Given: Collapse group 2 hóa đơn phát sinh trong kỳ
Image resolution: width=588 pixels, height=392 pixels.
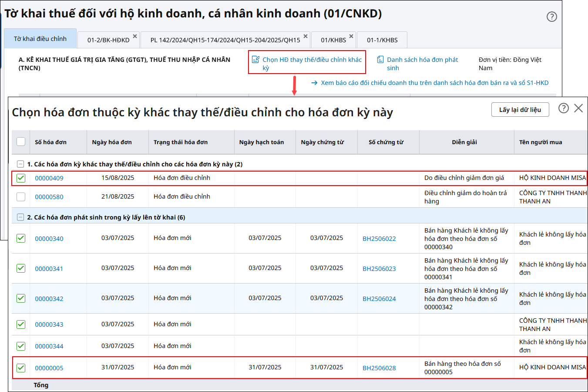Looking at the screenshot, I should [x=20, y=217].
